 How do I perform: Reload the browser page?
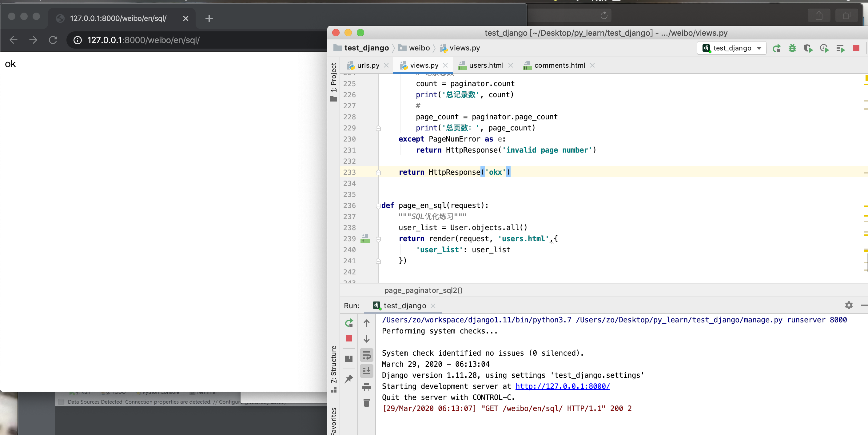(x=53, y=40)
